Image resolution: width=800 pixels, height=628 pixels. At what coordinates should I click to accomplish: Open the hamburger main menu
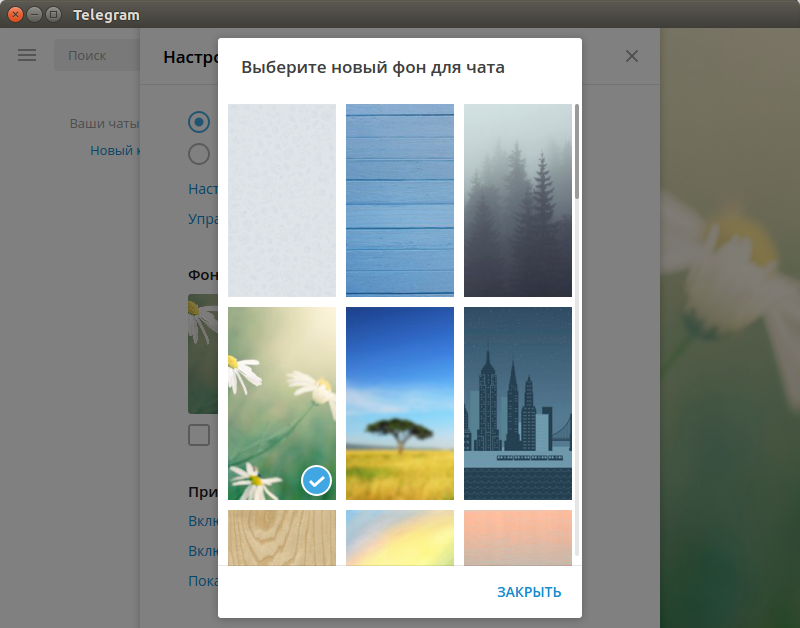pos(27,55)
